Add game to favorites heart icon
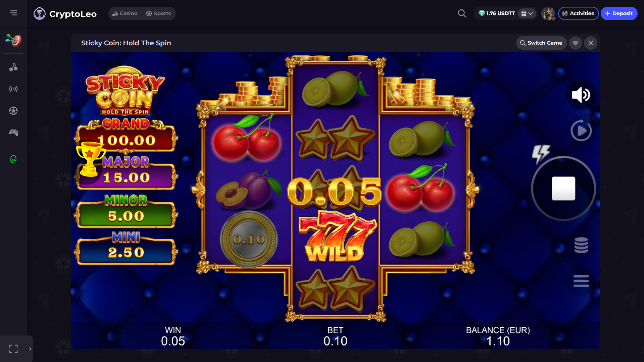Image resolution: width=644 pixels, height=362 pixels. pos(576,43)
